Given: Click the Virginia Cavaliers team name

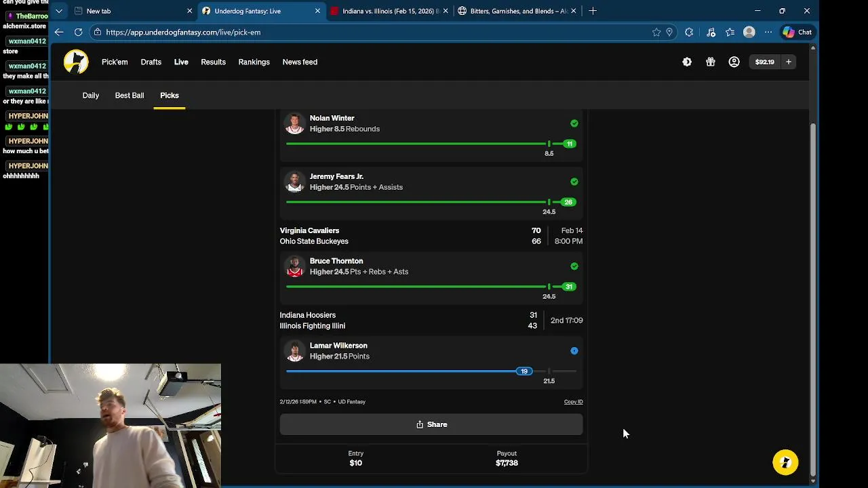Looking at the screenshot, I should [309, 230].
